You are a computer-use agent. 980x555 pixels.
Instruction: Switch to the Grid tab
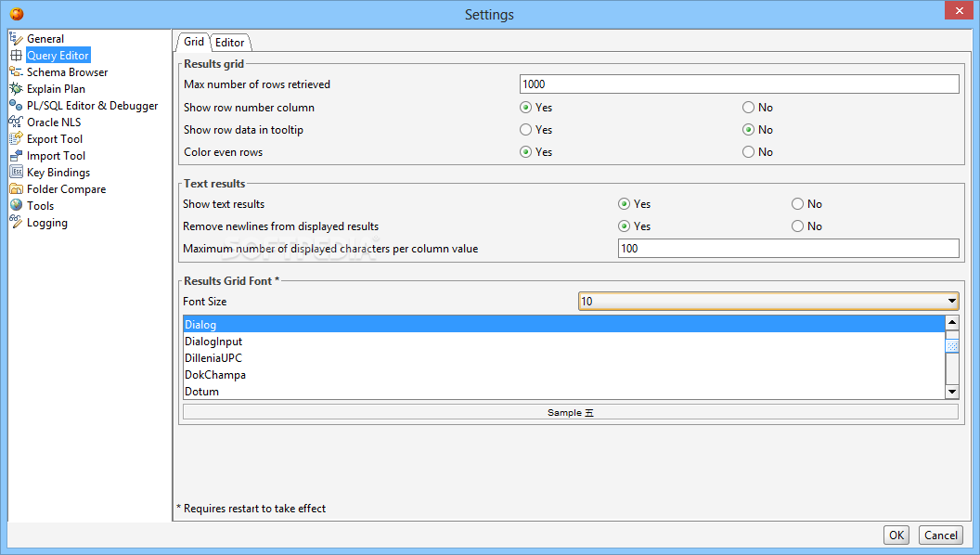click(193, 42)
